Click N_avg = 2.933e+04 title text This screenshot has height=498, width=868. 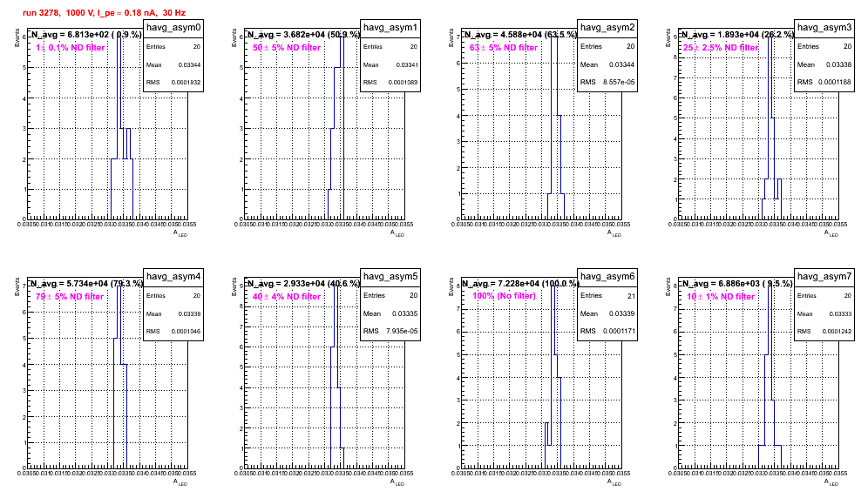pos(303,283)
